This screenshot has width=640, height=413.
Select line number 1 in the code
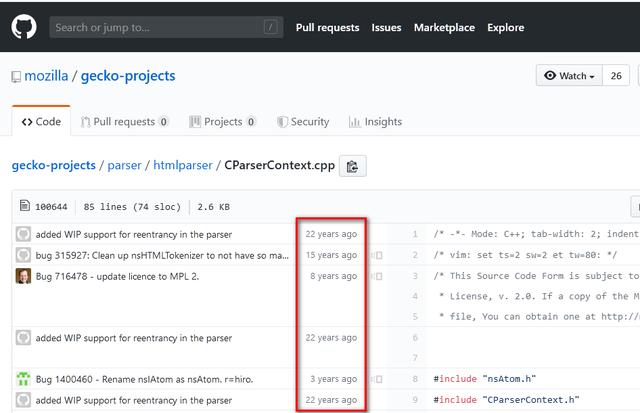click(415, 234)
